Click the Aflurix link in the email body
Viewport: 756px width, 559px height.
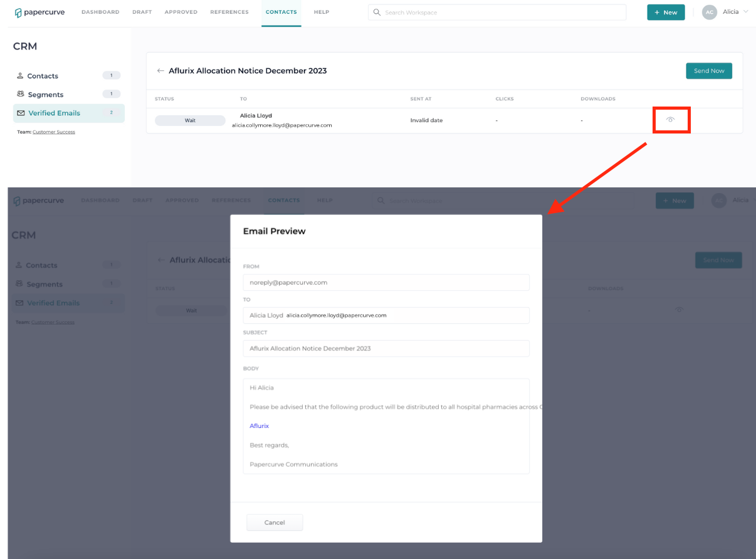259,426
